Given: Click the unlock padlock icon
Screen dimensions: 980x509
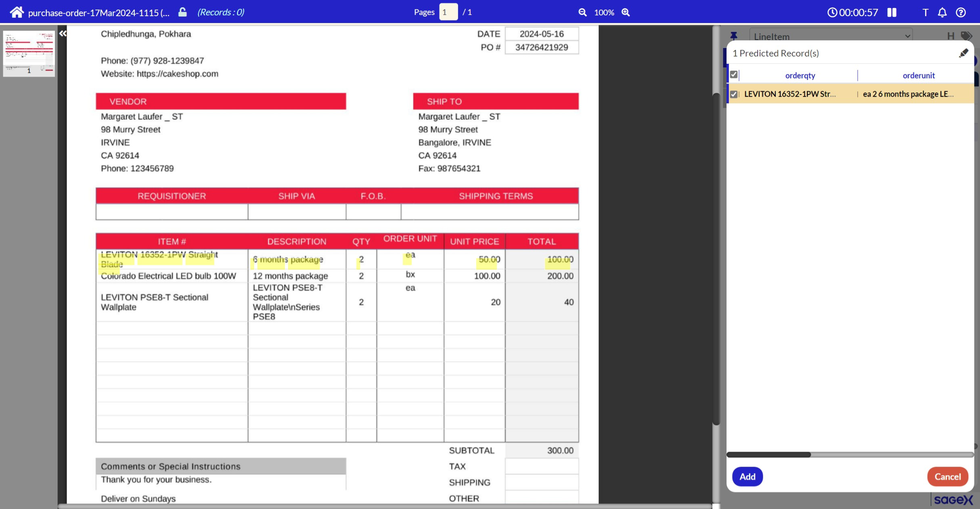Looking at the screenshot, I should [x=182, y=12].
